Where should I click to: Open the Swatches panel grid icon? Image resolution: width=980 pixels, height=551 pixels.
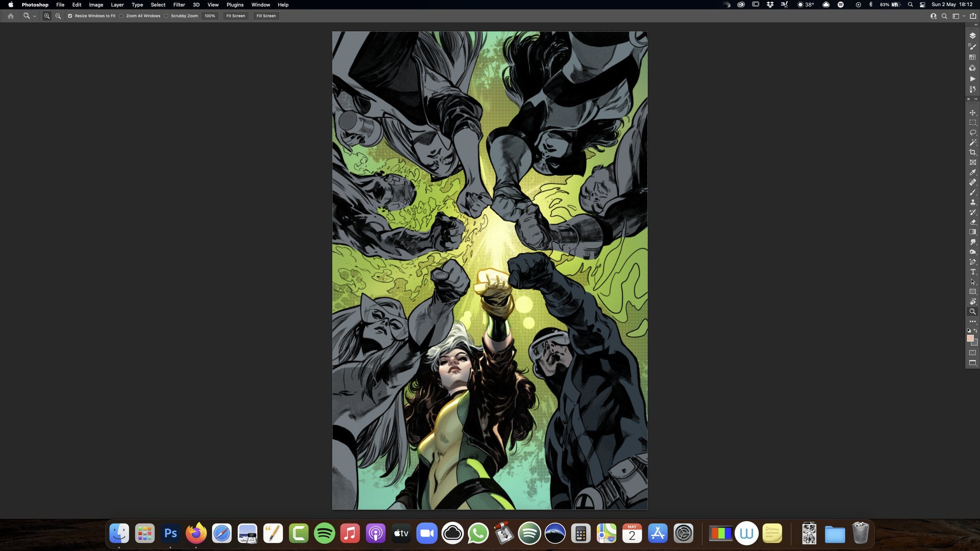[972, 57]
